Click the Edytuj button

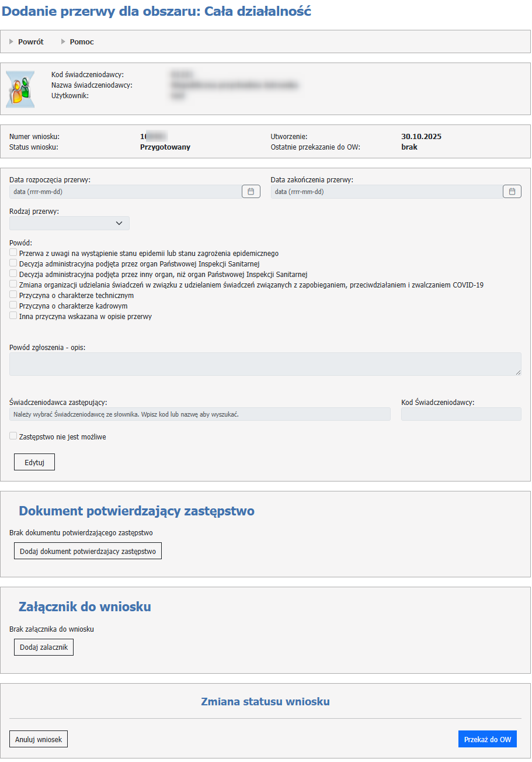tap(34, 462)
